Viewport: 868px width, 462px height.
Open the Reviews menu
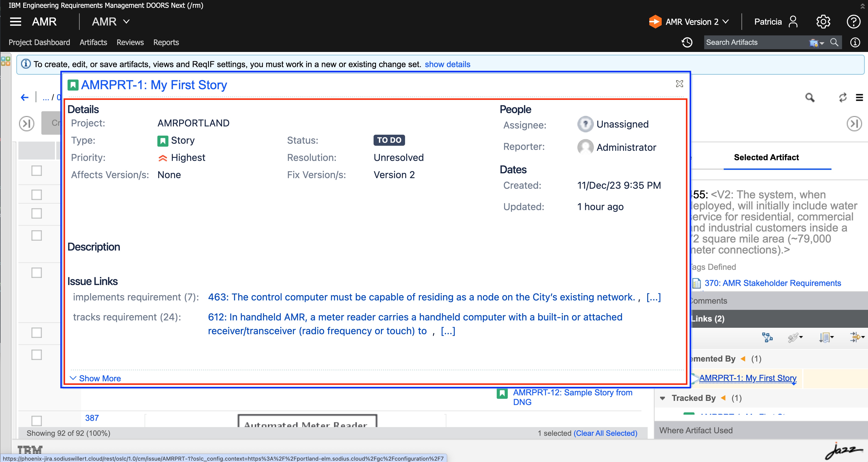pyautogui.click(x=130, y=43)
